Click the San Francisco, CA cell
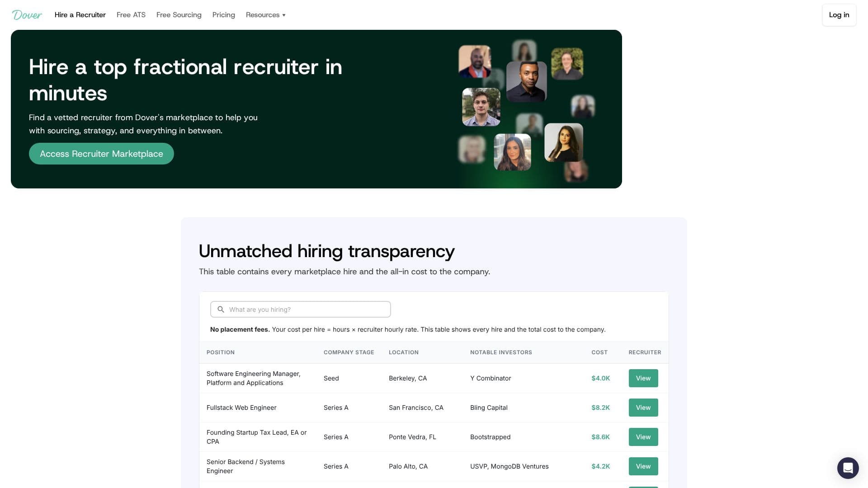This screenshot has height=488, width=868. click(x=416, y=408)
